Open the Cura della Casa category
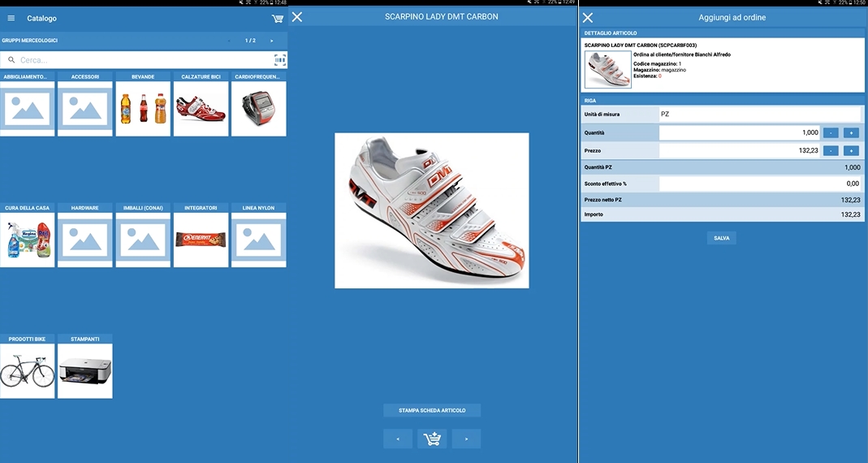The width and height of the screenshot is (868, 463). point(27,236)
